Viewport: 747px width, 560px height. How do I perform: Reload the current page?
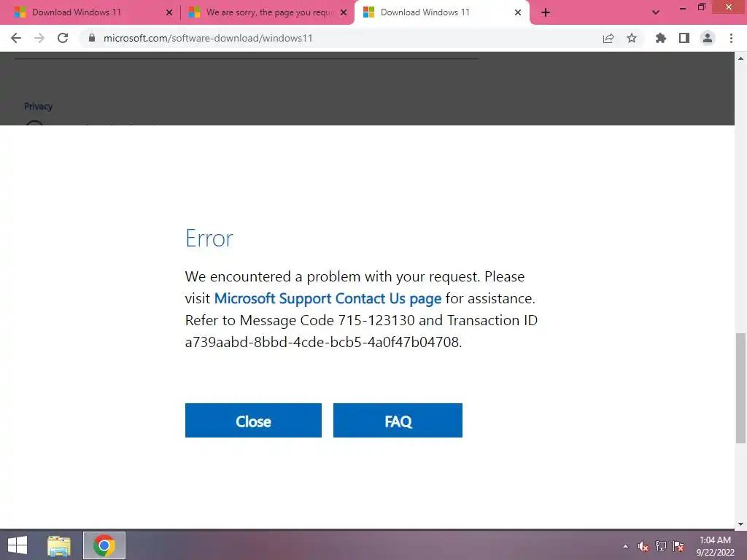(x=63, y=38)
